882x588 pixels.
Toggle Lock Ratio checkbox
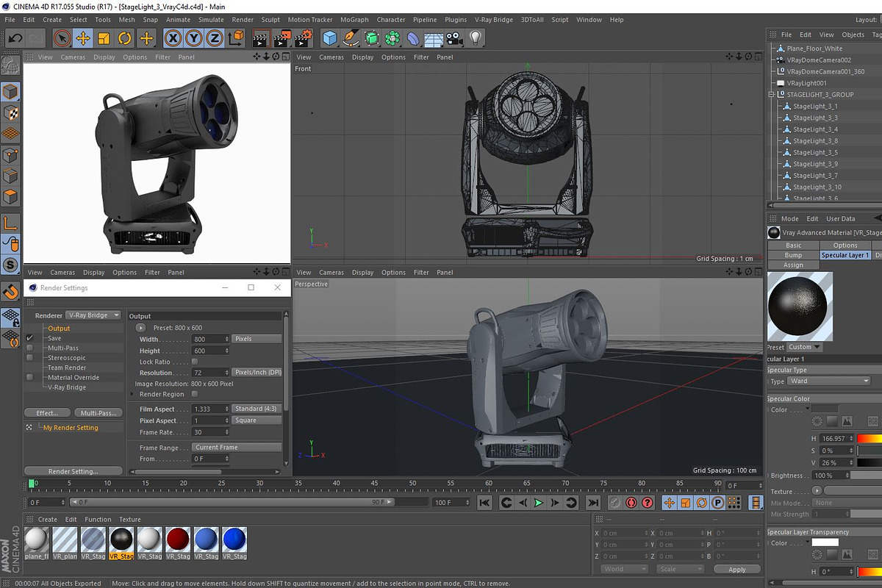[195, 362]
